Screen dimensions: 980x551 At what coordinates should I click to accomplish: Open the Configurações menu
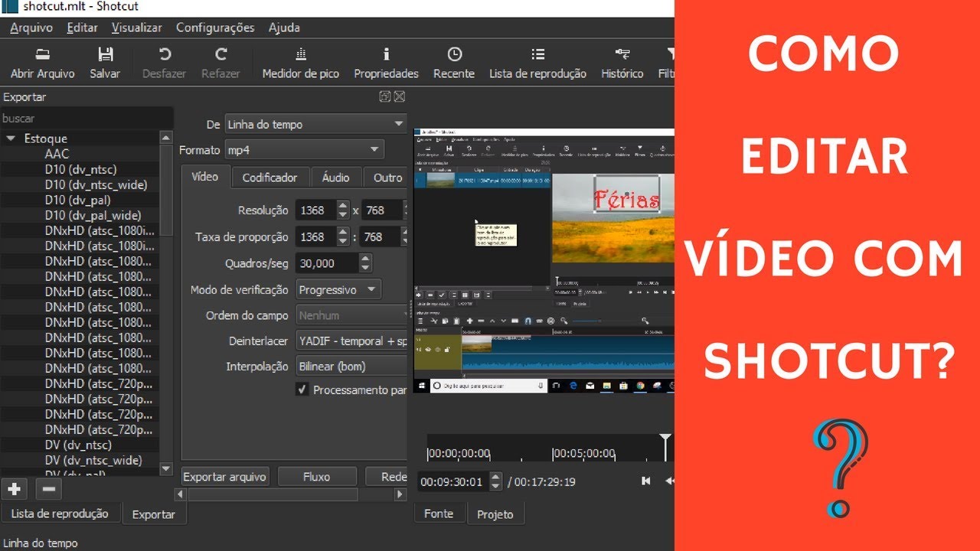(215, 28)
